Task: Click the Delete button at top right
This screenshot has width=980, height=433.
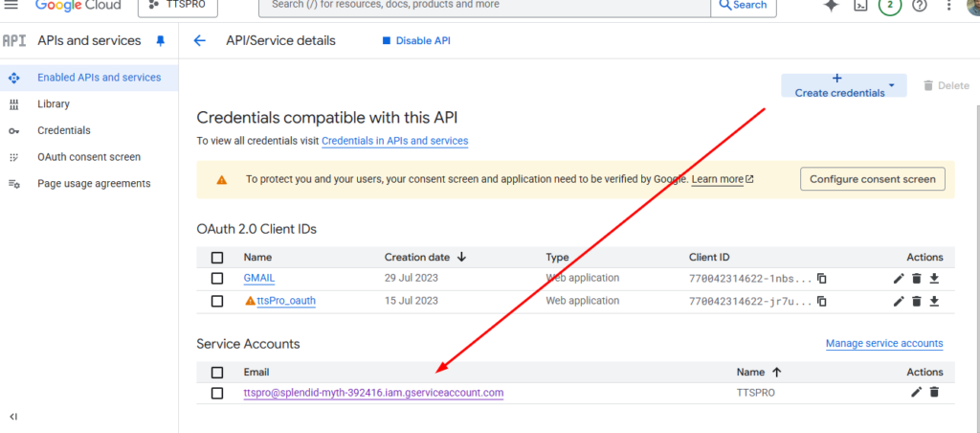Action: [947, 85]
